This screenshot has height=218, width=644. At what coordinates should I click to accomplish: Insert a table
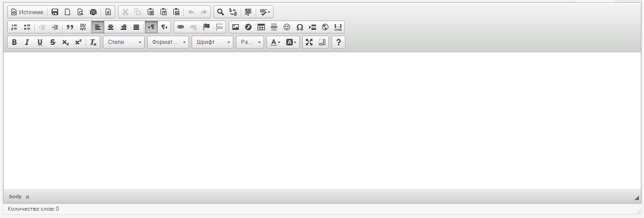(x=261, y=27)
